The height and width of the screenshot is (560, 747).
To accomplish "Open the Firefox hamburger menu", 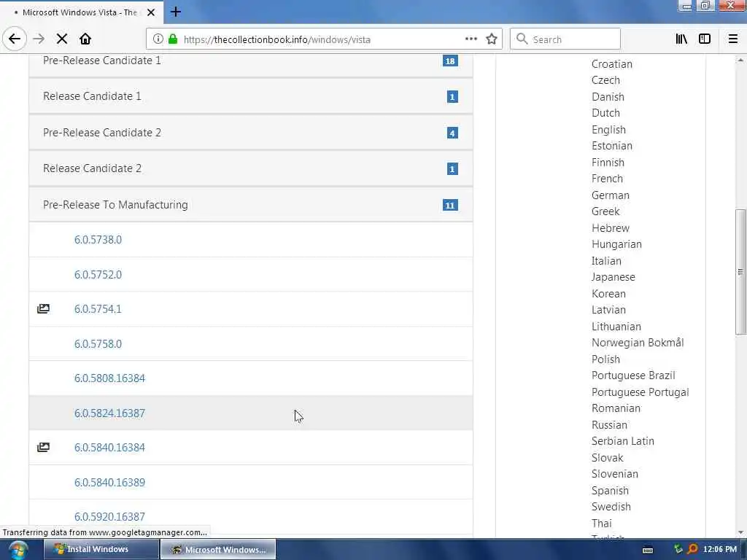I will 733,39.
